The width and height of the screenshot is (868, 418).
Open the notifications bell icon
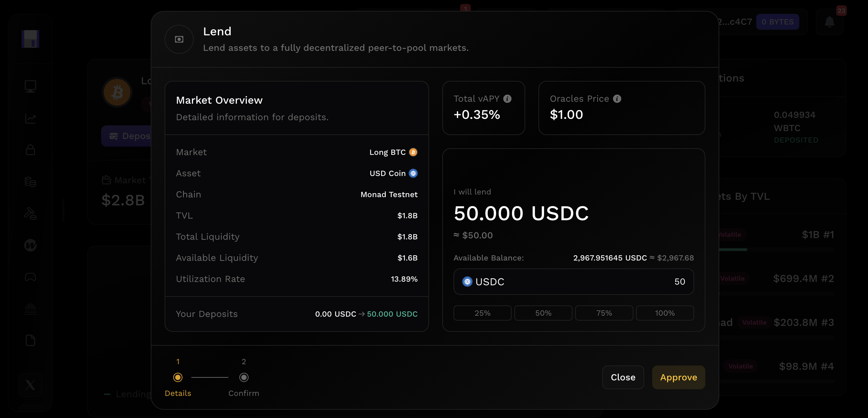(x=829, y=22)
